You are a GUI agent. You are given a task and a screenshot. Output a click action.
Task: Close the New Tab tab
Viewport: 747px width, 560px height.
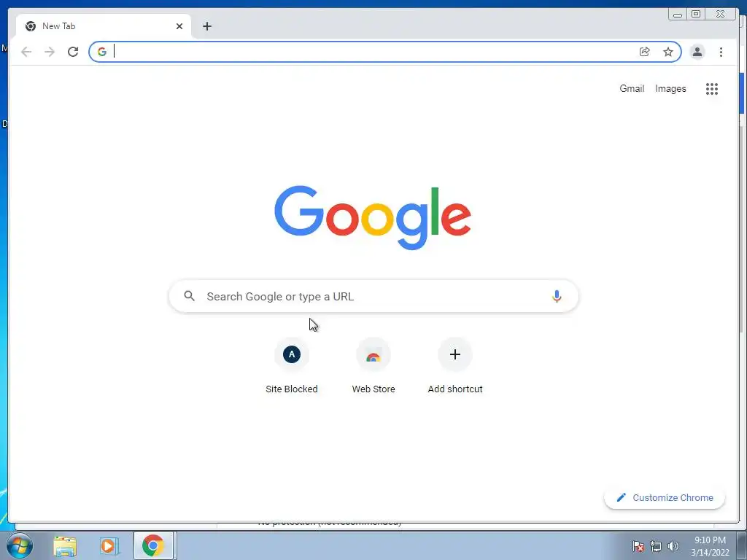(179, 26)
